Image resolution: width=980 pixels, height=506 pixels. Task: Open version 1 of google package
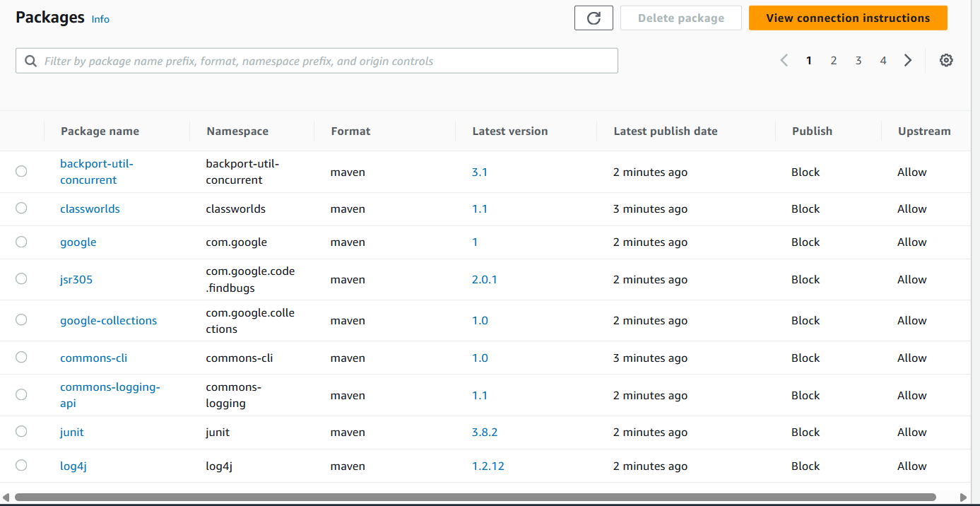tap(475, 242)
